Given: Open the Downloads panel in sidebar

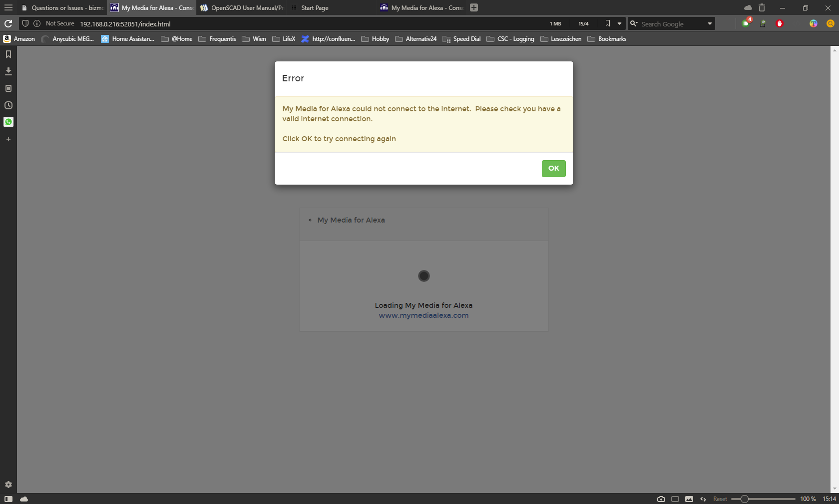Looking at the screenshot, I should 8,71.
